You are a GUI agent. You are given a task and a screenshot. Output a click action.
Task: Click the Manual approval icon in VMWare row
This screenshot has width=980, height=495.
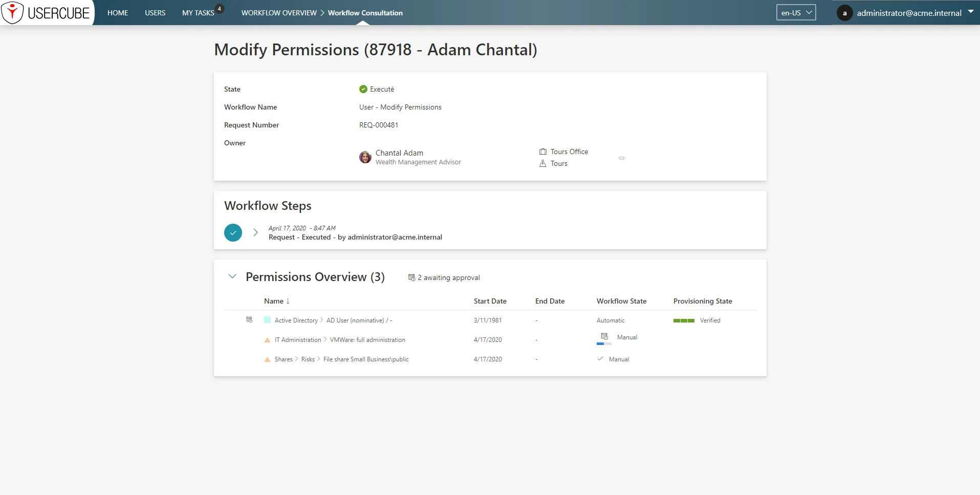point(604,336)
